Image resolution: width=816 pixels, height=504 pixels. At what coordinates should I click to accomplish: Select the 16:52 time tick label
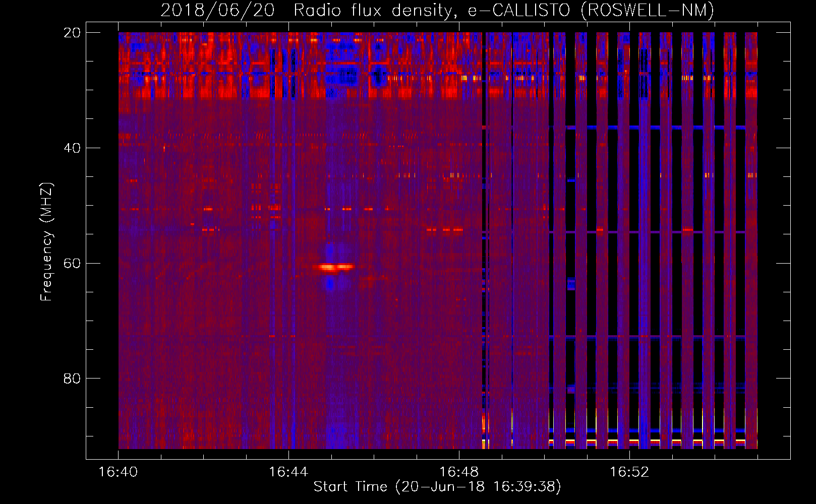coord(629,472)
